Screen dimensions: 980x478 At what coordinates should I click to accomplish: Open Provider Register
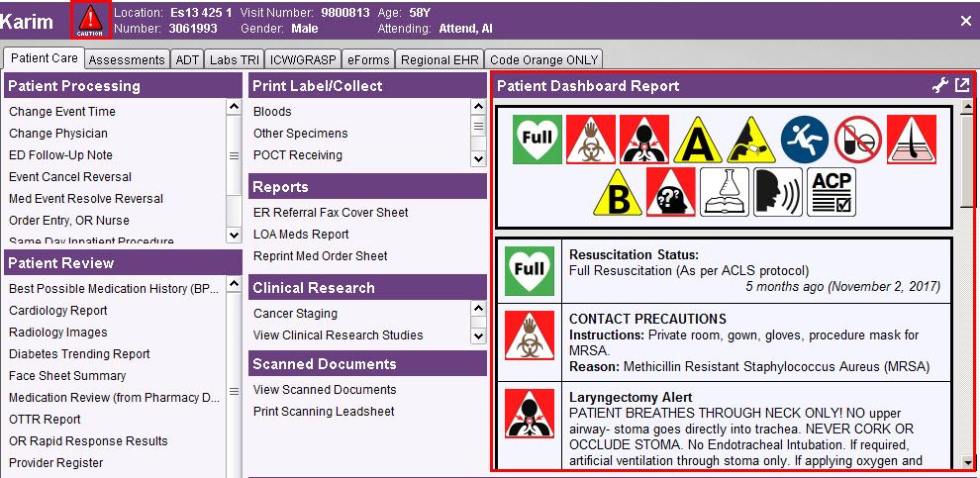click(56, 463)
